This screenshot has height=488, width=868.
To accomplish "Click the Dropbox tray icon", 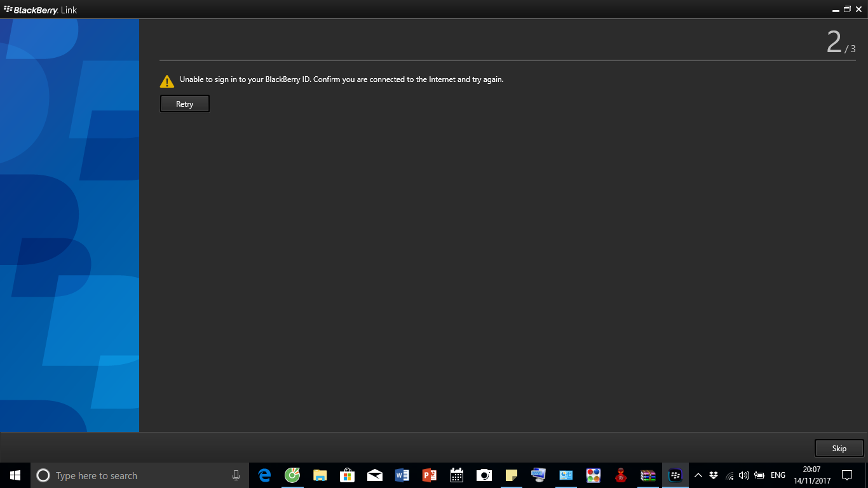I will click(714, 475).
